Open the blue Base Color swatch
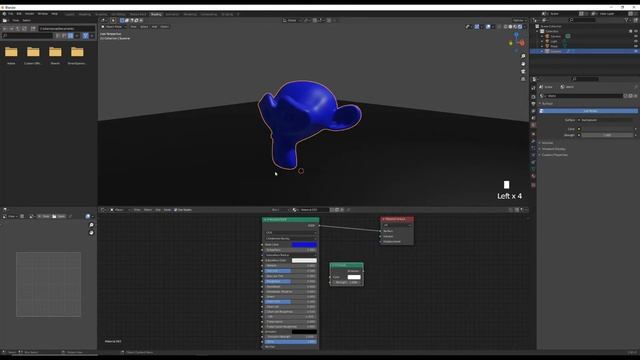This screenshot has height=360, width=640. point(304,244)
